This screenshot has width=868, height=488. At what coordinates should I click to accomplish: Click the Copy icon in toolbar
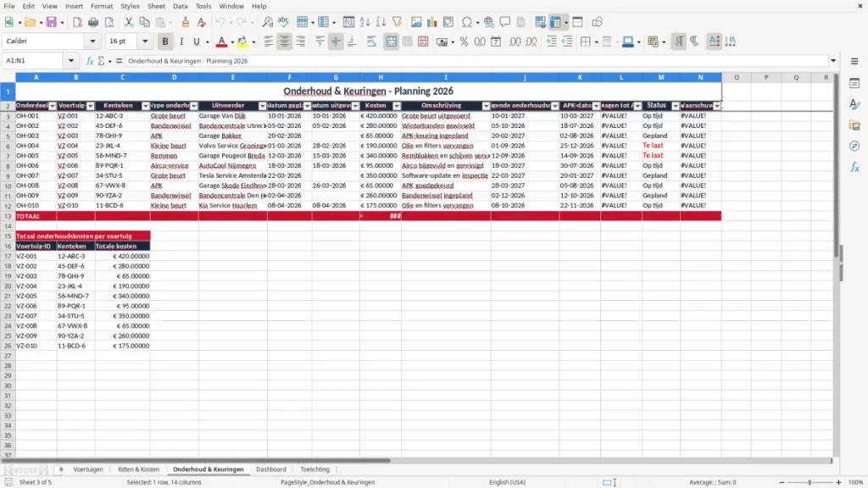pyautogui.click(x=144, y=22)
